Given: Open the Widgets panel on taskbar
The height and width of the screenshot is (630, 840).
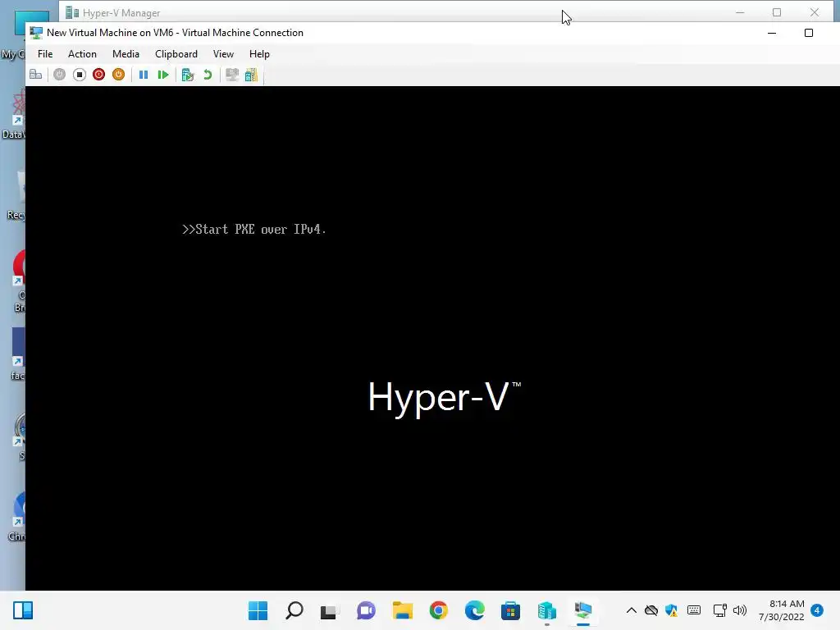Looking at the screenshot, I should coord(23,610).
